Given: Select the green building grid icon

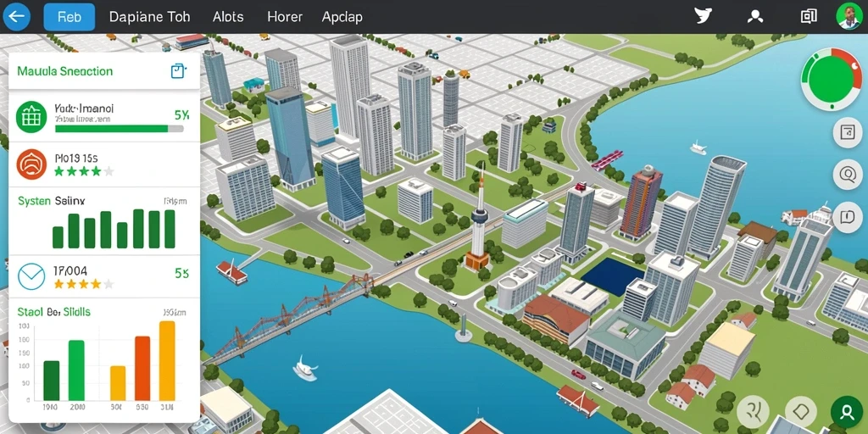Looking at the screenshot, I should click(x=31, y=117).
